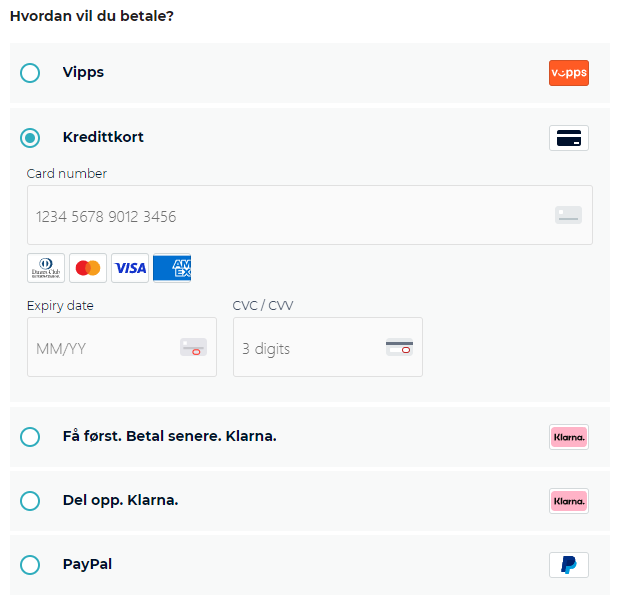Click the credit card icon beside Kredittkort

click(568, 138)
